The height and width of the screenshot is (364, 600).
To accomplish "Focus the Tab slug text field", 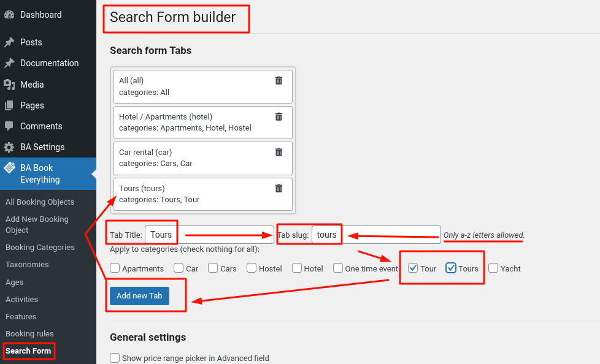I will [375, 235].
